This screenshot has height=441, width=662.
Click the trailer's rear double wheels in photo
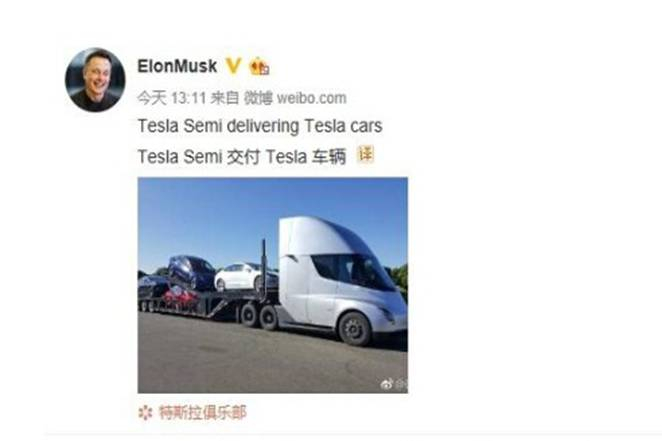click(x=259, y=316)
